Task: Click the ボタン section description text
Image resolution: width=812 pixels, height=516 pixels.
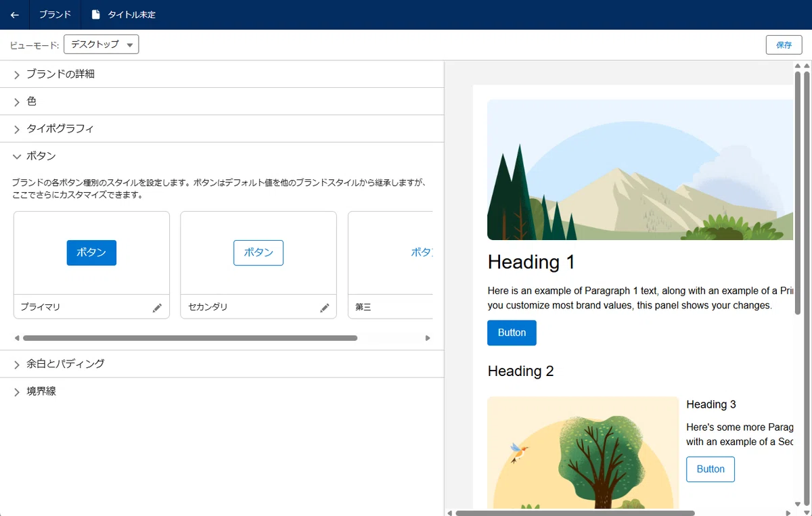Action: pyautogui.click(x=219, y=189)
